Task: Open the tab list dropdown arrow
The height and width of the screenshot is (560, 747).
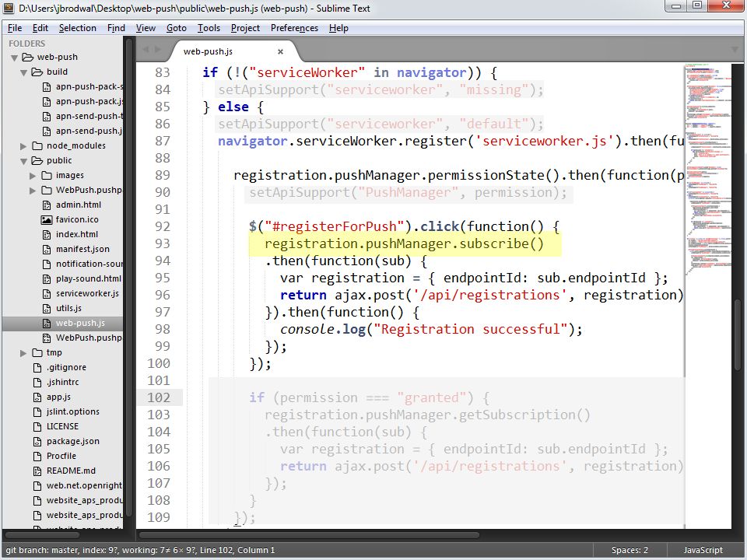Action: 734,50
